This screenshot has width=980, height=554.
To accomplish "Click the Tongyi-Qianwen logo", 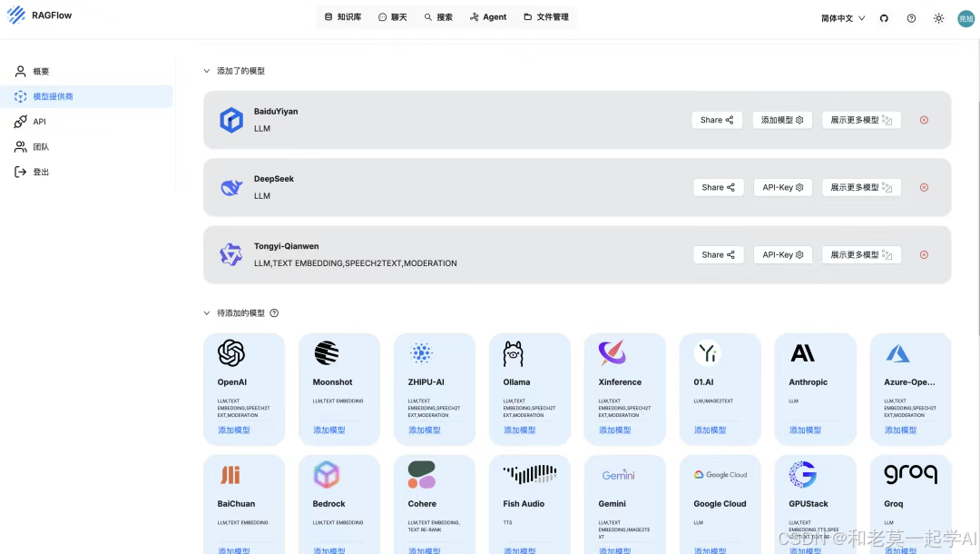I will 231,254.
